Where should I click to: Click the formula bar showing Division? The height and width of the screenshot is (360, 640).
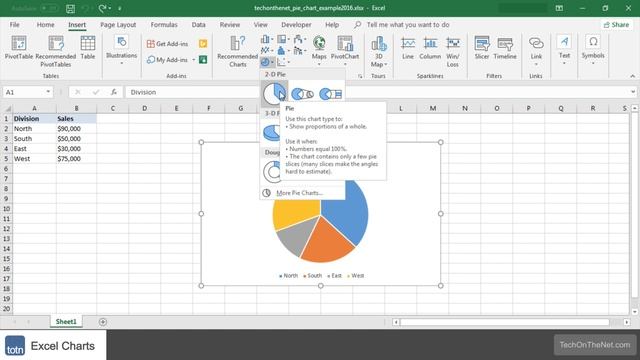(x=377, y=92)
